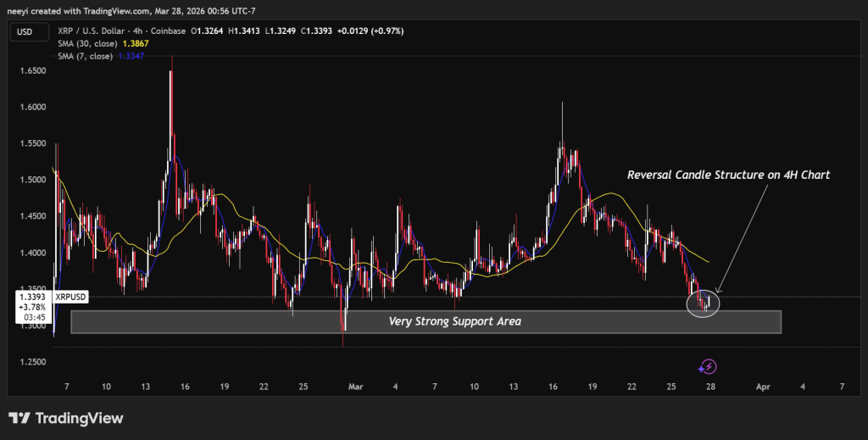
Task: Click the Apr label on the date axis
Action: 764,386
